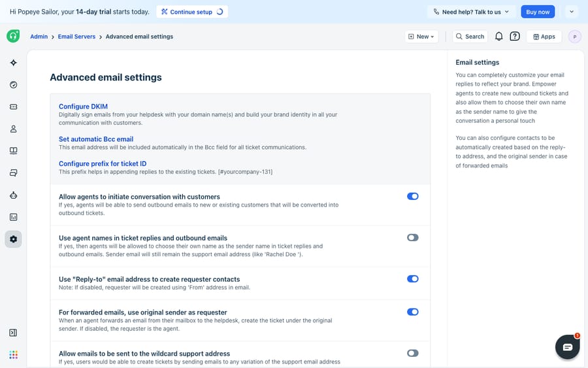Screen dimensions: 588x368
Task: Open the Admin gear icon in sidebar
Action: [14, 239]
